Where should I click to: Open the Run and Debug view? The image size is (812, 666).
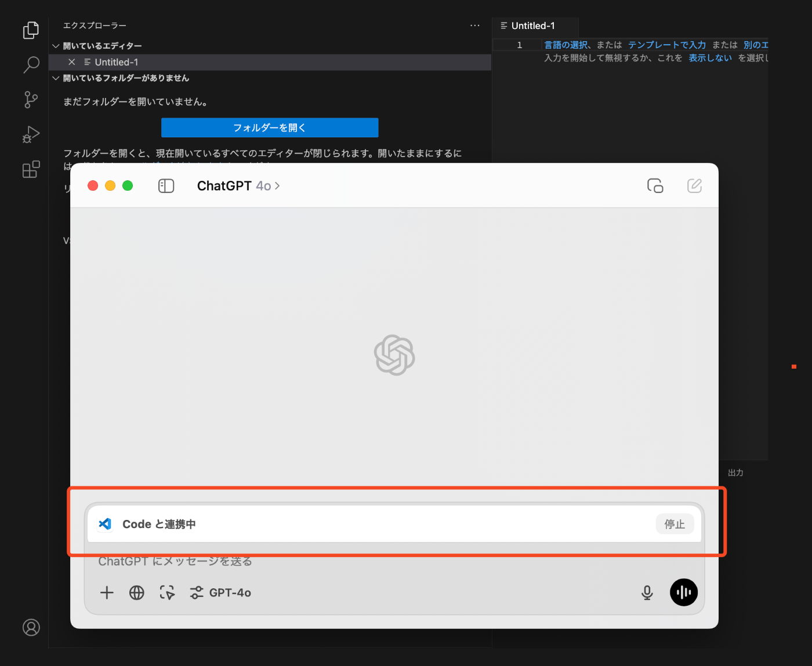click(31, 134)
